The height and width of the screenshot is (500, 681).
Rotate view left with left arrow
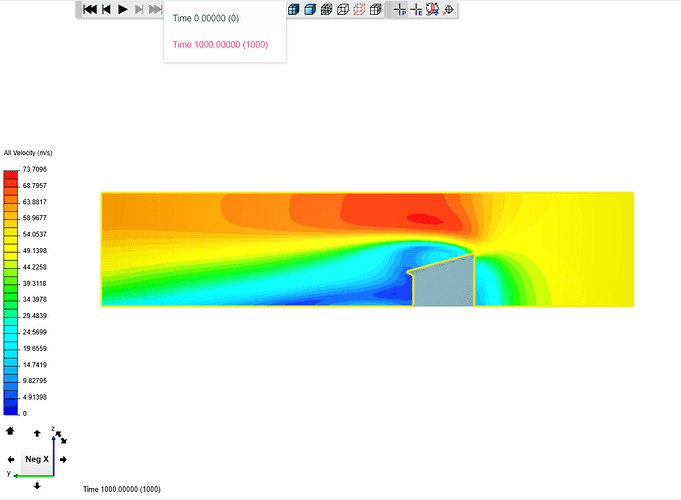pyautogui.click(x=11, y=459)
